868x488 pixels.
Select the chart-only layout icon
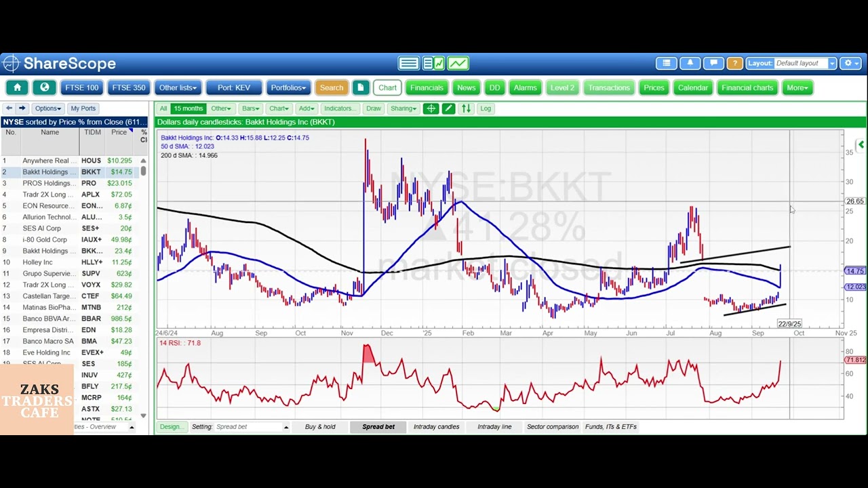click(458, 63)
